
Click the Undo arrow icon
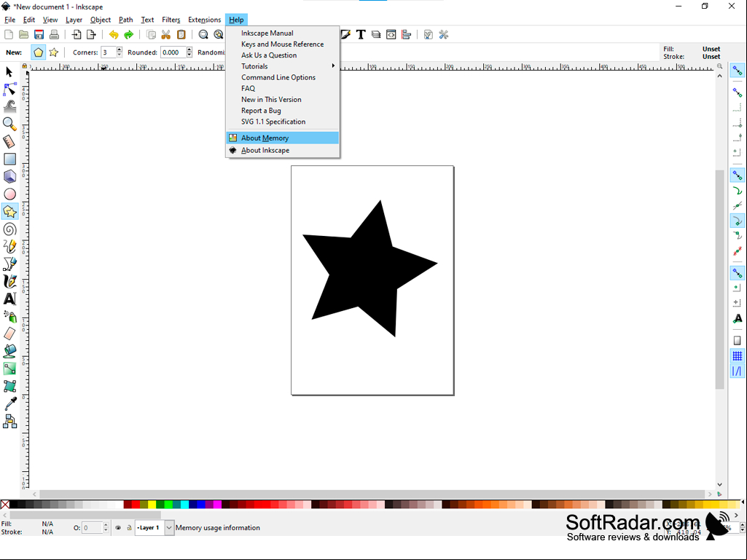pos(114,34)
